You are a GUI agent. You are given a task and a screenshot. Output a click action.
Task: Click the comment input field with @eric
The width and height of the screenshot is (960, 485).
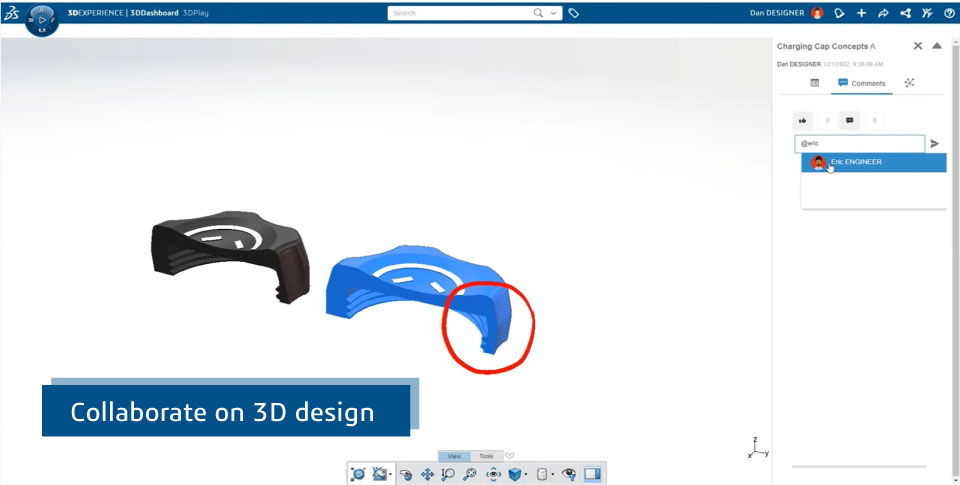click(858, 144)
